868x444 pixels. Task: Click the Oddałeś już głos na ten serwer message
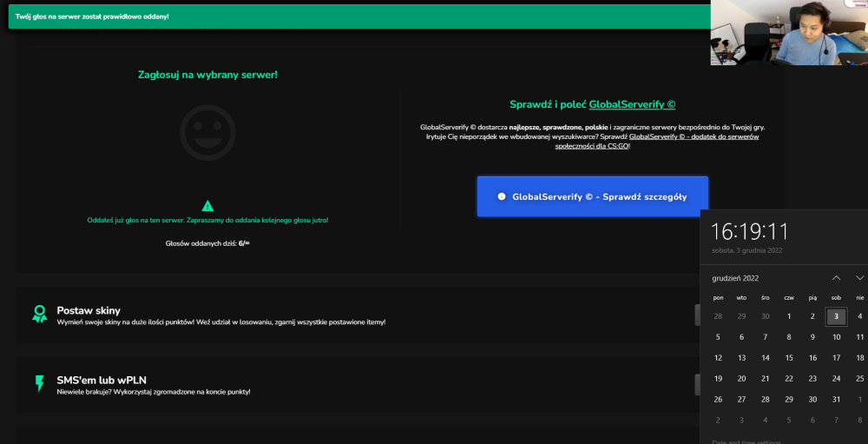click(207, 220)
